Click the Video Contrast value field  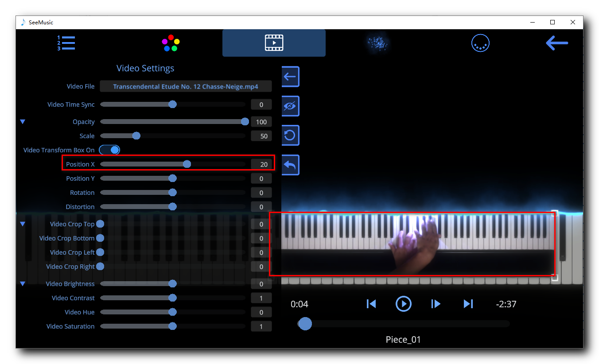coord(261,298)
